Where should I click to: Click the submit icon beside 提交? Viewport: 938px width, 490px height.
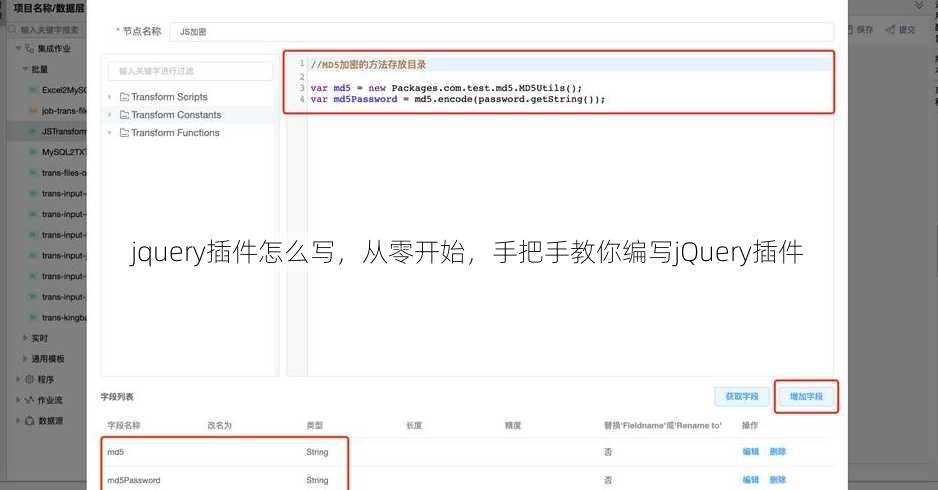point(891,29)
